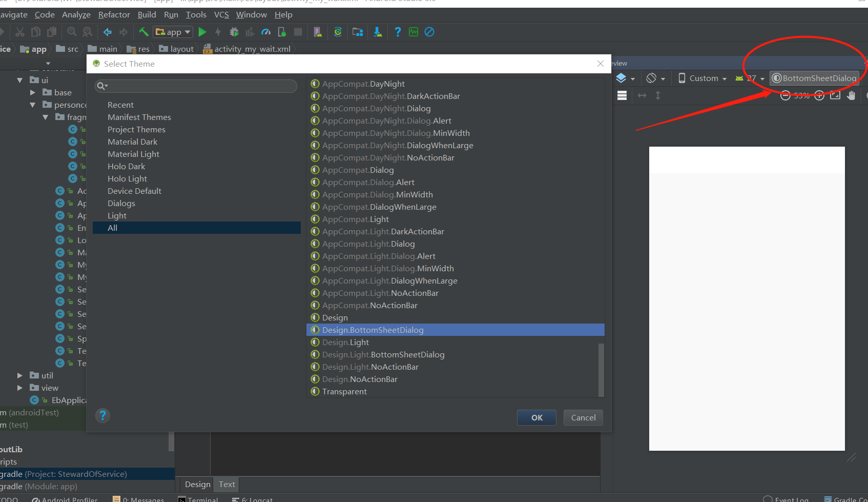Image resolution: width=868 pixels, height=502 pixels.
Task: Click zoom in plus icon in preview
Action: (x=819, y=95)
